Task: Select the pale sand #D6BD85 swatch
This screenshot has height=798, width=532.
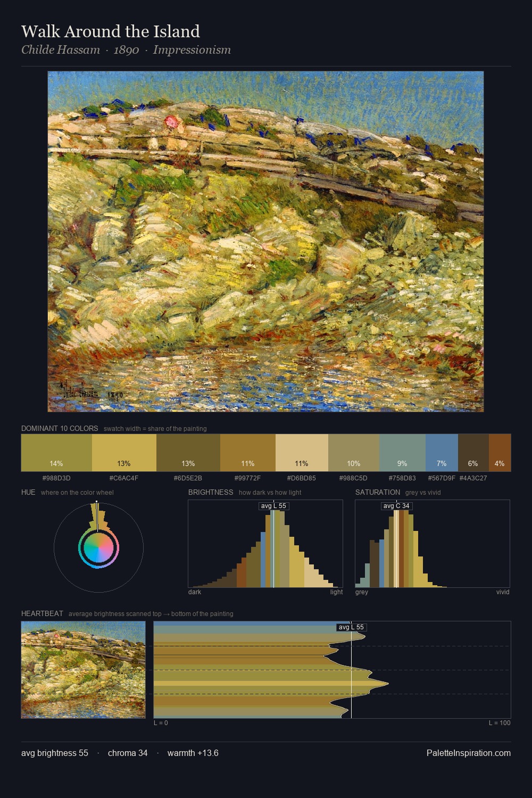Action: click(302, 453)
